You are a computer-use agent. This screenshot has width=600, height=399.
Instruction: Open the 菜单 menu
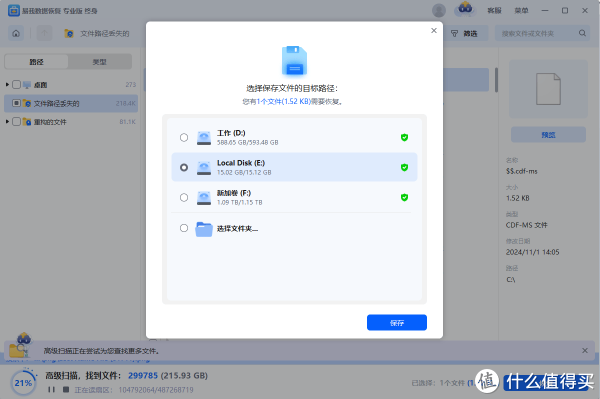pos(521,11)
